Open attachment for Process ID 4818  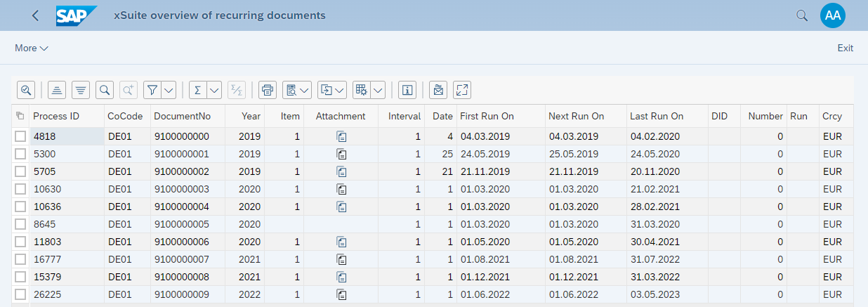coord(341,136)
